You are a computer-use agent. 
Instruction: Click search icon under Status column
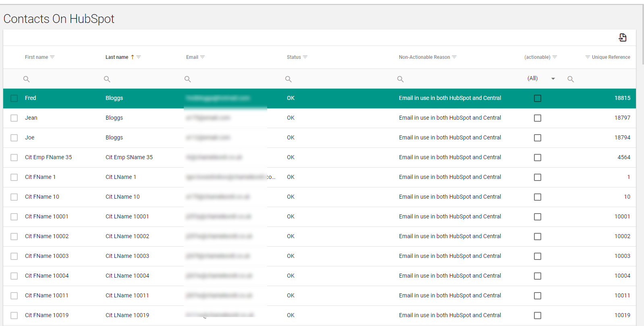(x=289, y=79)
